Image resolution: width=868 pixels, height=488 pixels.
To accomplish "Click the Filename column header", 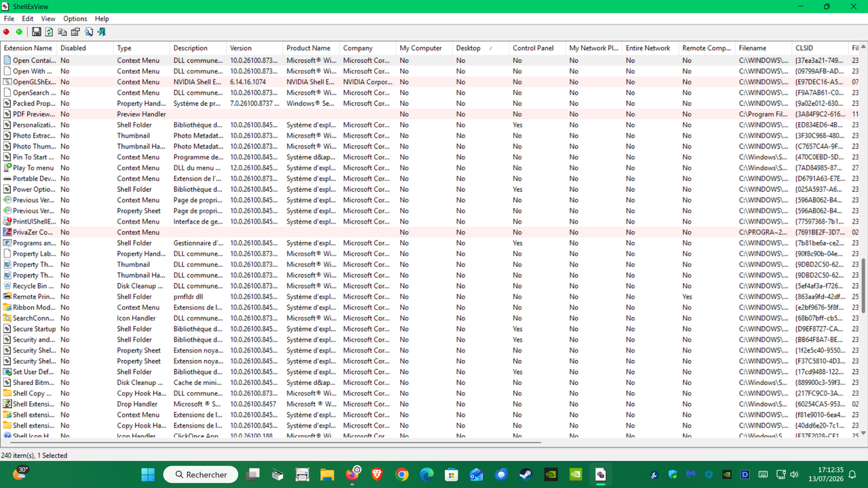I will tap(764, 48).
